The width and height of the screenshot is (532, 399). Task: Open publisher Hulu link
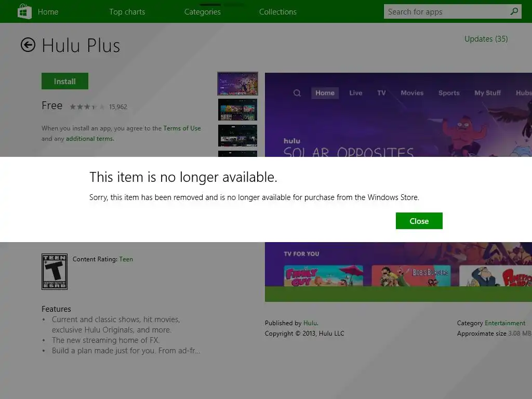pyautogui.click(x=310, y=323)
